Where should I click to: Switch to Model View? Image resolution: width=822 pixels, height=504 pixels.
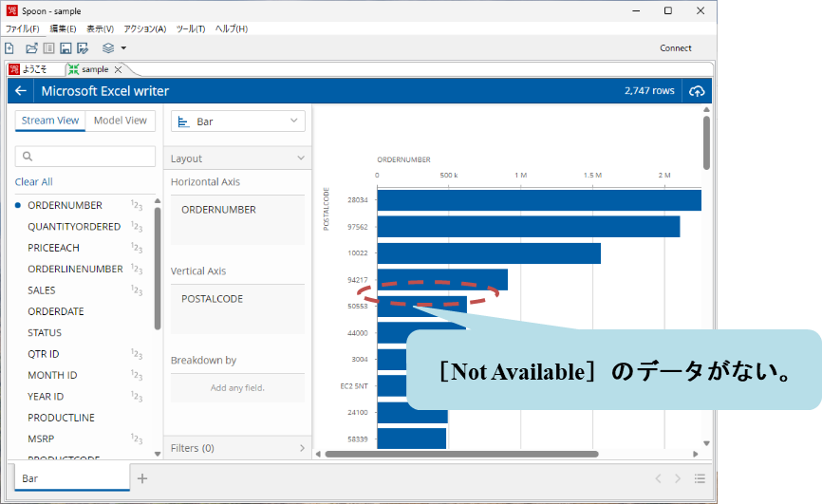click(x=120, y=121)
